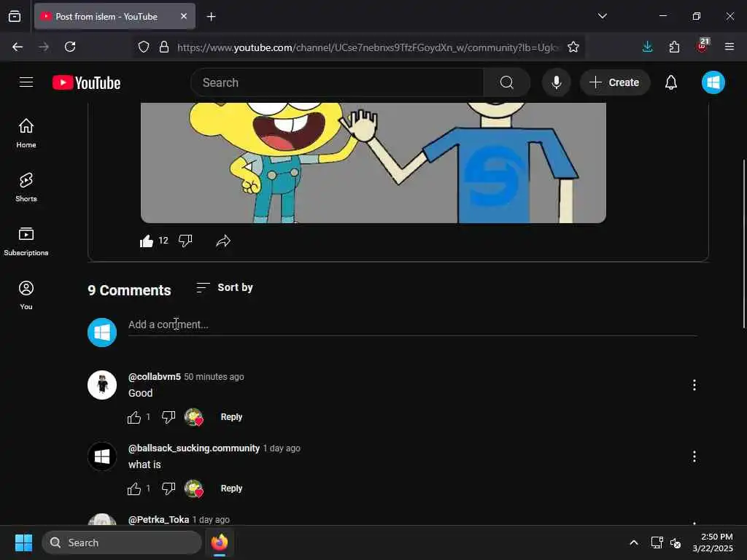The image size is (747, 560).
Task: Open the account avatar menu at top right
Action: click(713, 82)
